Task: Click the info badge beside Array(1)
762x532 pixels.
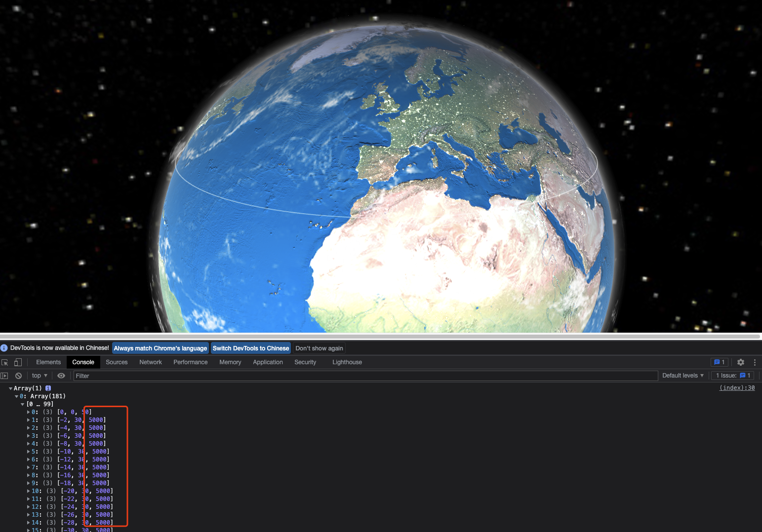Action: [48, 388]
